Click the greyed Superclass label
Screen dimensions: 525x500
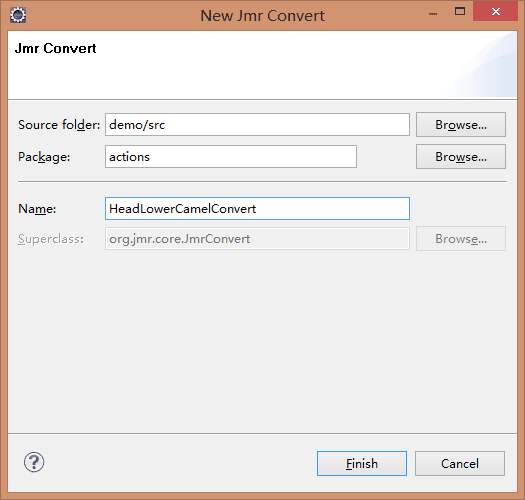[x=51, y=239]
